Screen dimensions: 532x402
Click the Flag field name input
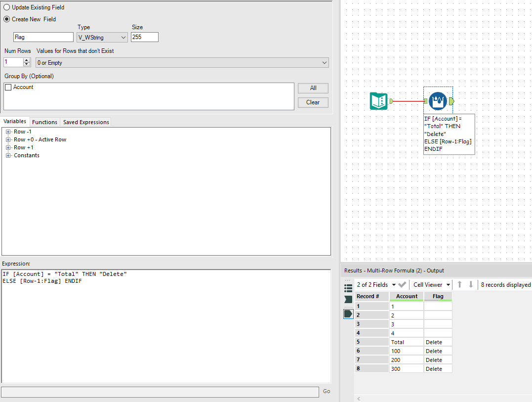(43, 37)
